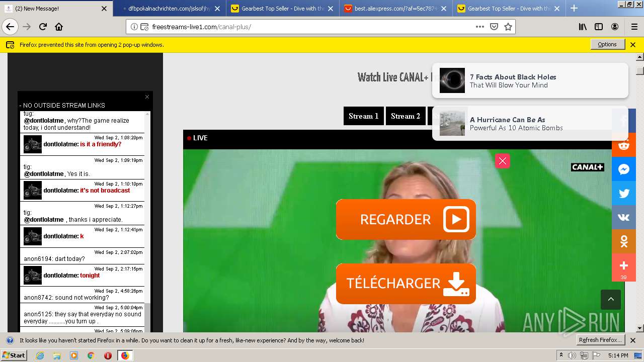Click the page's vertical scrollbar thumb
The width and height of the screenshot is (644, 362).
click(640, 71)
